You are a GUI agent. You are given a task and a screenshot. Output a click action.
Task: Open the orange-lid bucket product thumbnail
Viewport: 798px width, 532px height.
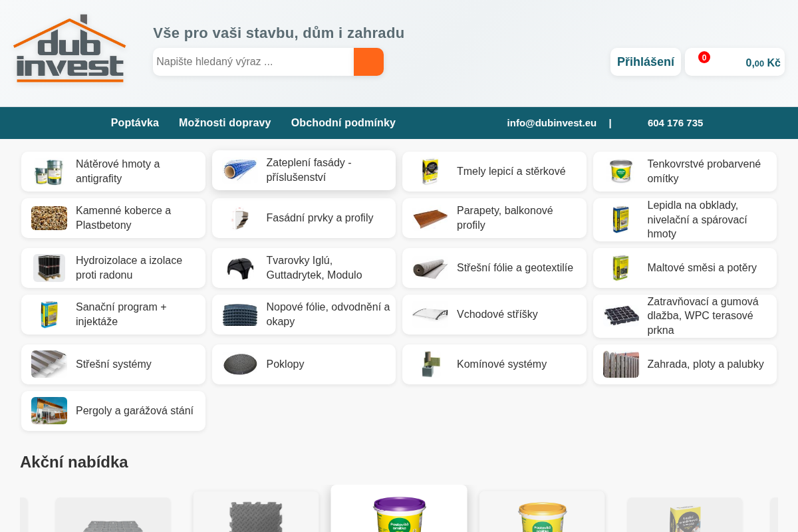(x=542, y=513)
